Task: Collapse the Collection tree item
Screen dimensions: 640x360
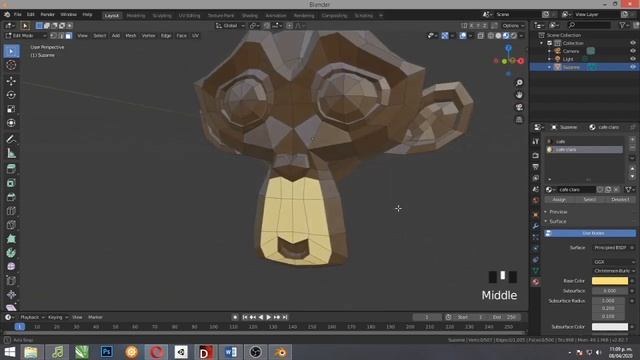Action: [x=542, y=43]
